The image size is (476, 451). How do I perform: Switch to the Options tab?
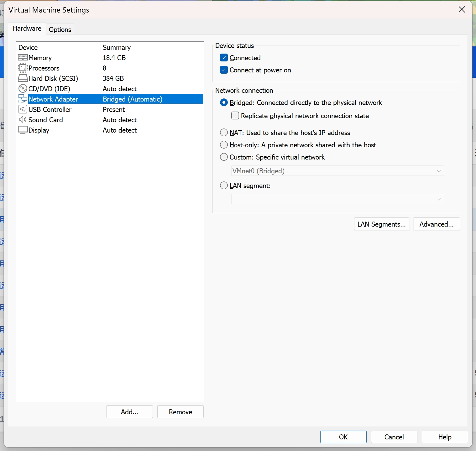pos(60,29)
